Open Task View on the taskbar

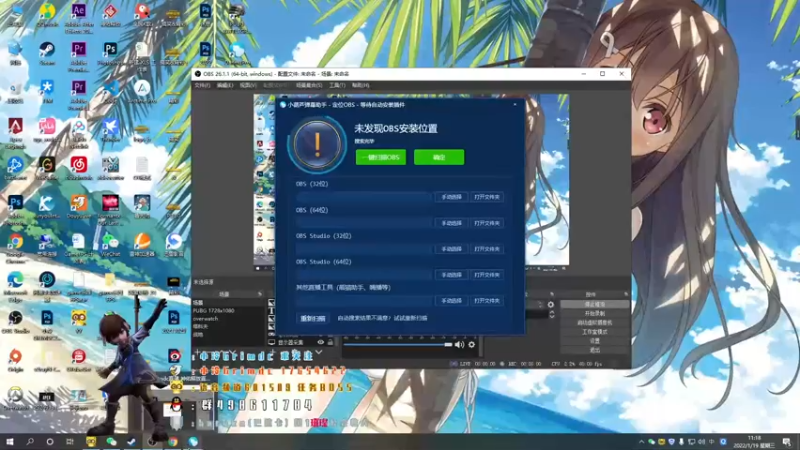coord(70,442)
